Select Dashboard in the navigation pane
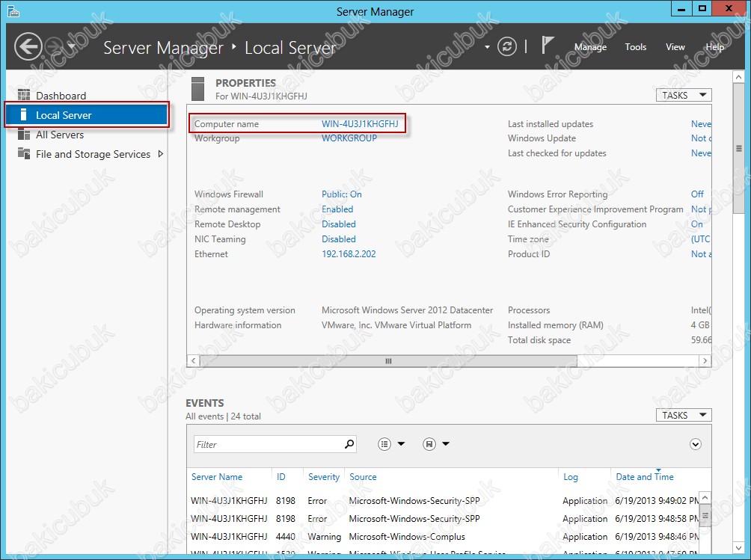The height and width of the screenshot is (560, 751). (61, 96)
